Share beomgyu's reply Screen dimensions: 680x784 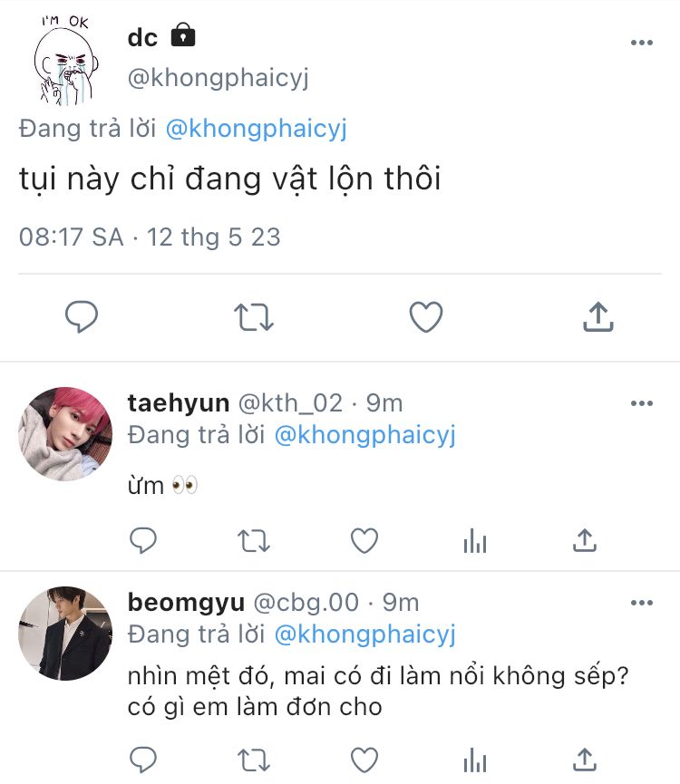(585, 760)
